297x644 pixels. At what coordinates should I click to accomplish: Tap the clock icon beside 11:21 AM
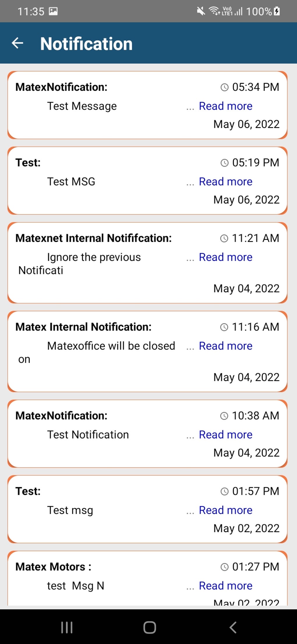(224, 238)
